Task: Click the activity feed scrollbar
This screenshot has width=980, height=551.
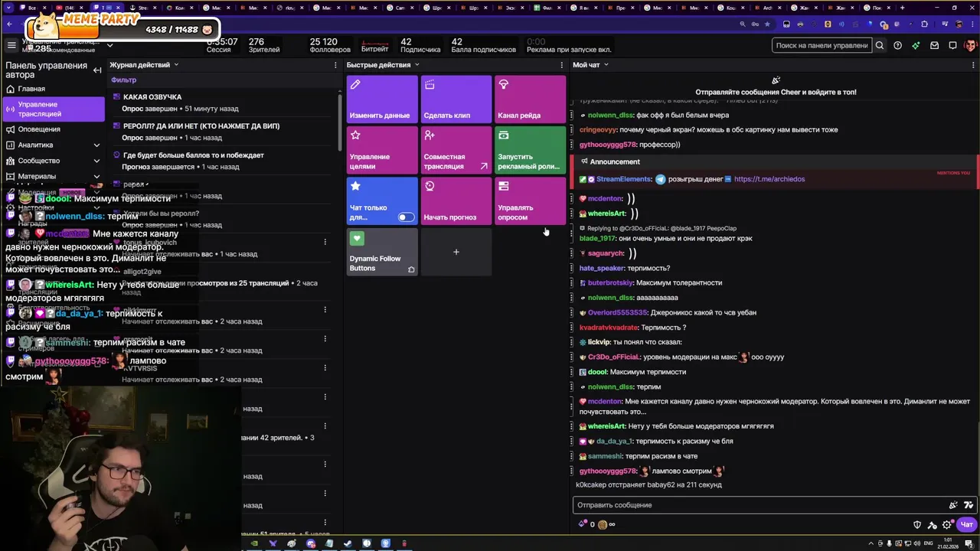Action: 339,122
